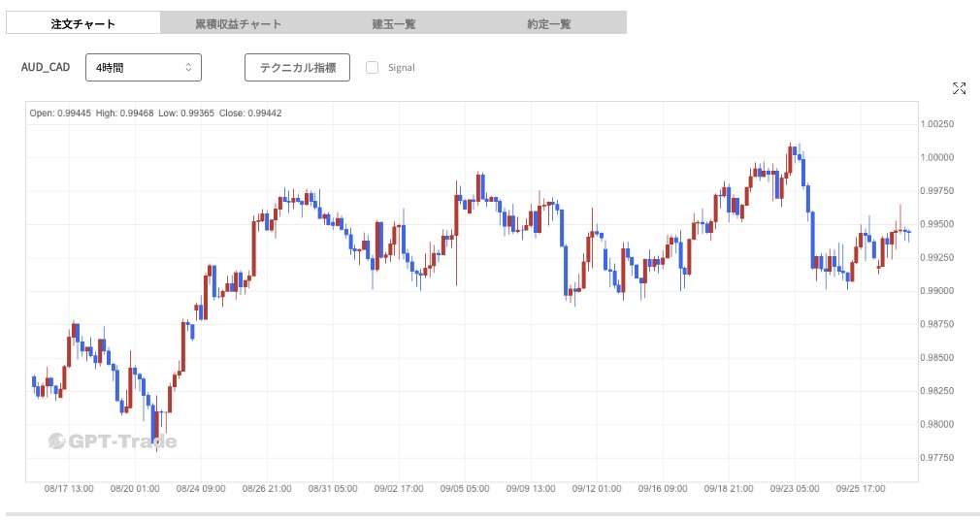Viewport: 980px width, 521px height.
Task: Click the 08/20 01:00 time label
Action: [x=135, y=489]
